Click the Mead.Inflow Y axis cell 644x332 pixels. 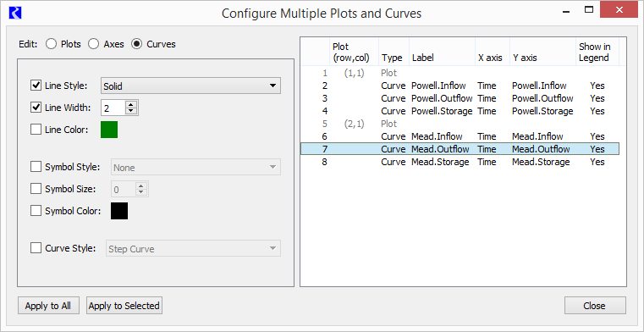click(537, 136)
